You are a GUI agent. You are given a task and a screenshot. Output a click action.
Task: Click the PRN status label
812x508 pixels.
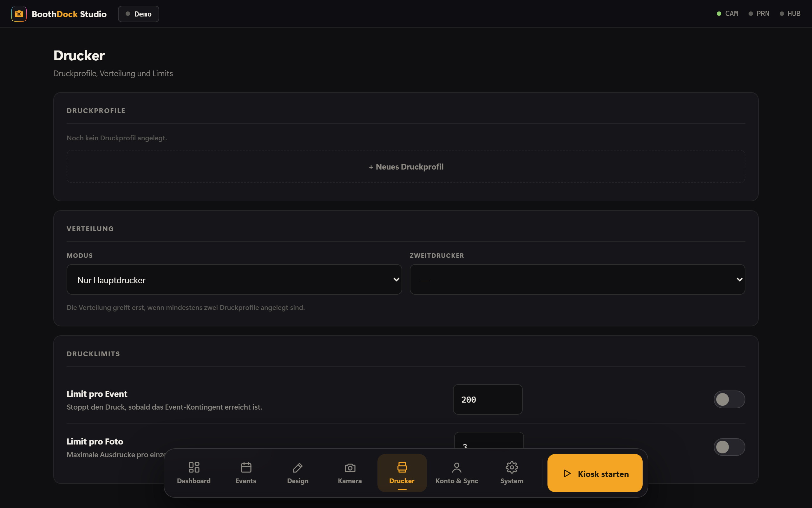pyautogui.click(x=763, y=14)
